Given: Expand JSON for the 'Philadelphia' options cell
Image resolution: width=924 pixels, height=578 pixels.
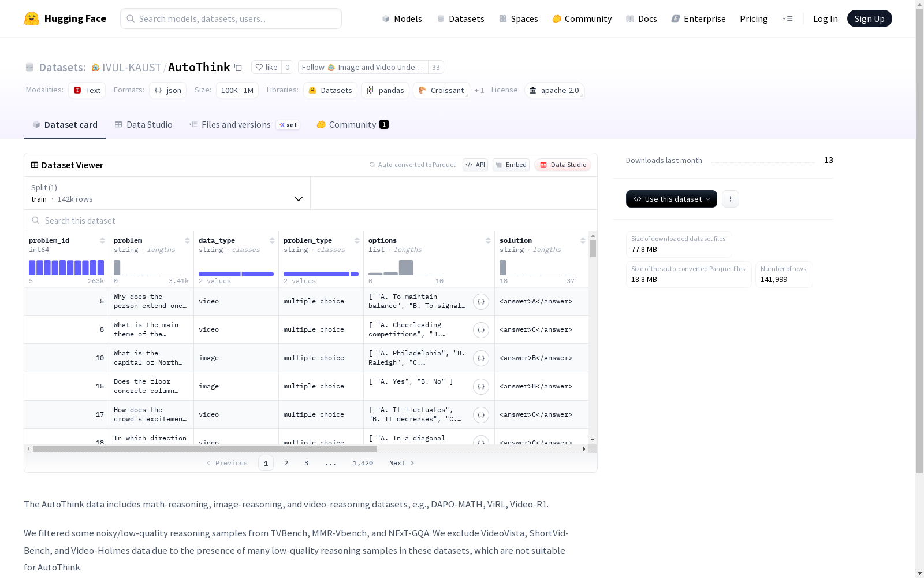Looking at the screenshot, I should pyautogui.click(x=481, y=358).
